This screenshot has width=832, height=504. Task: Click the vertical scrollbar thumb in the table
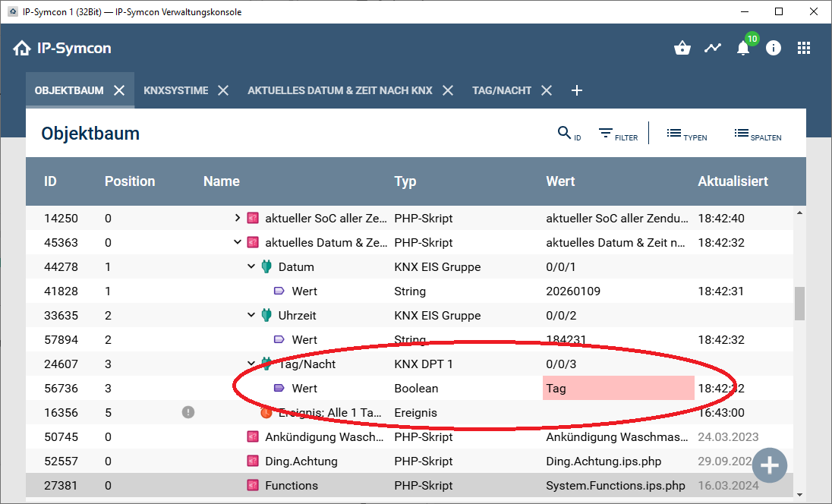(799, 304)
